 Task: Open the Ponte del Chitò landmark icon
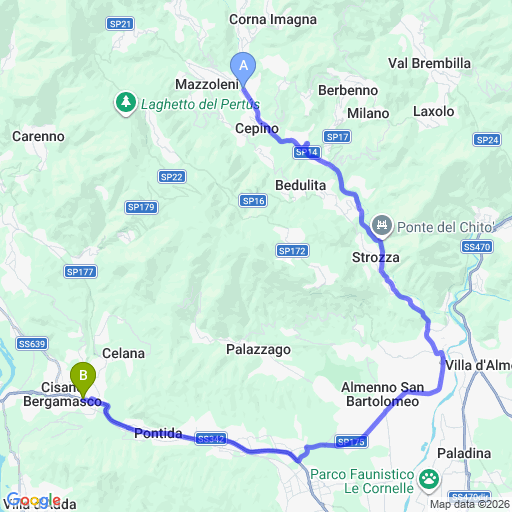382,226
